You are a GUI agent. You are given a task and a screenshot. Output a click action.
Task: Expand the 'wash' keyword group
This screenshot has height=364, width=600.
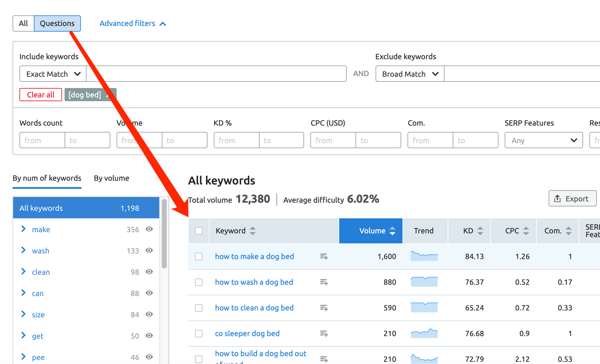(23, 250)
